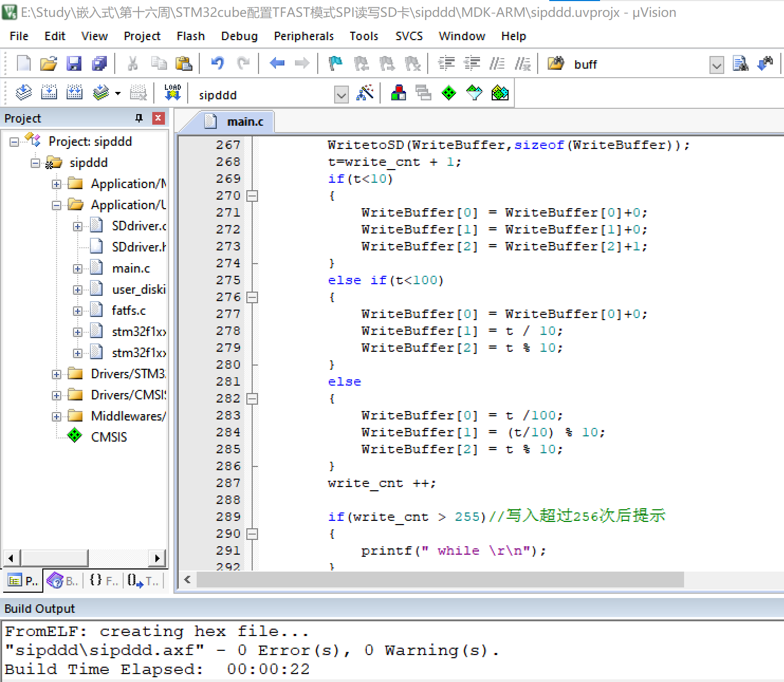Screen dimensions: 784x682
Task: Collapse code block at line 282
Action: pos(253,399)
